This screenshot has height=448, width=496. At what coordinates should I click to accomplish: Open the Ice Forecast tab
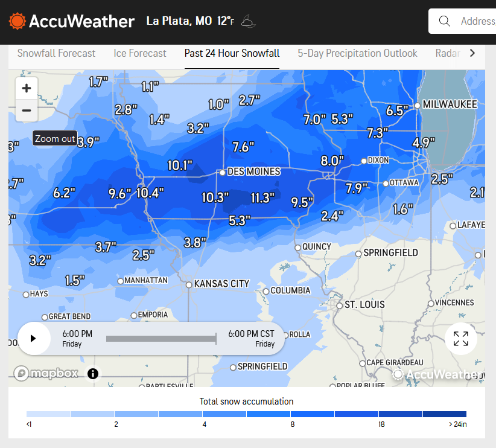(x=140, y=53)
